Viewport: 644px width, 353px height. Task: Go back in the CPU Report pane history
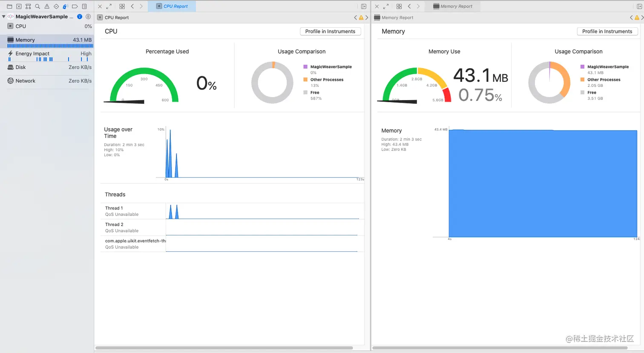(x=132, y=6)
